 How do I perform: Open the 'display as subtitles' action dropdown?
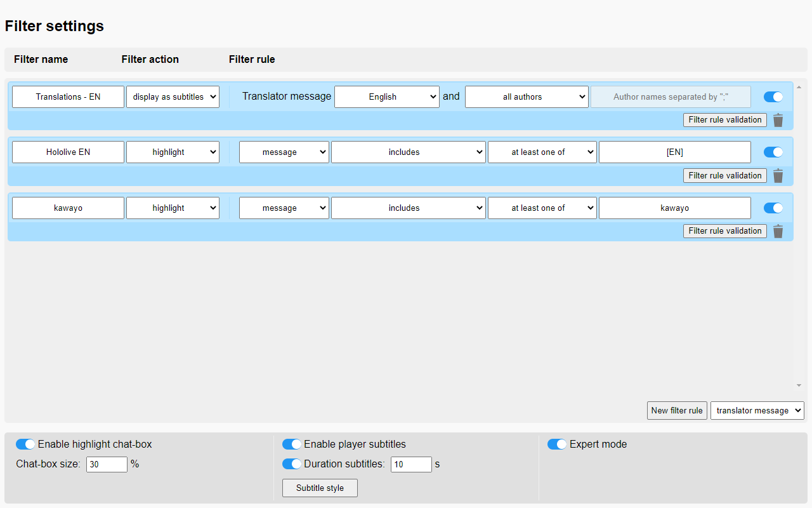click(x=173, y=97)
